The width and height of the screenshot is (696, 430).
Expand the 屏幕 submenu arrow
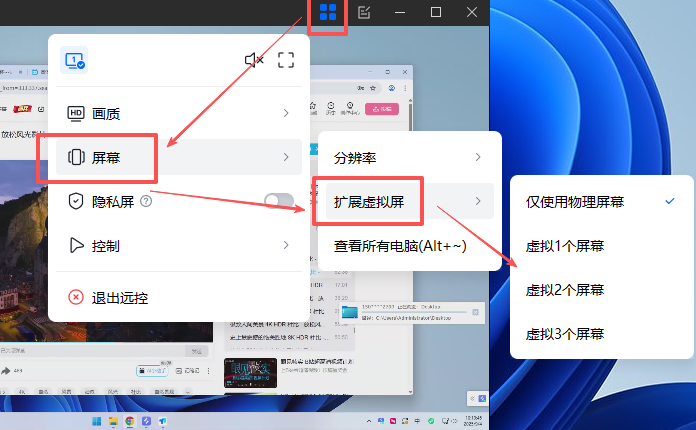pos(286,157)
